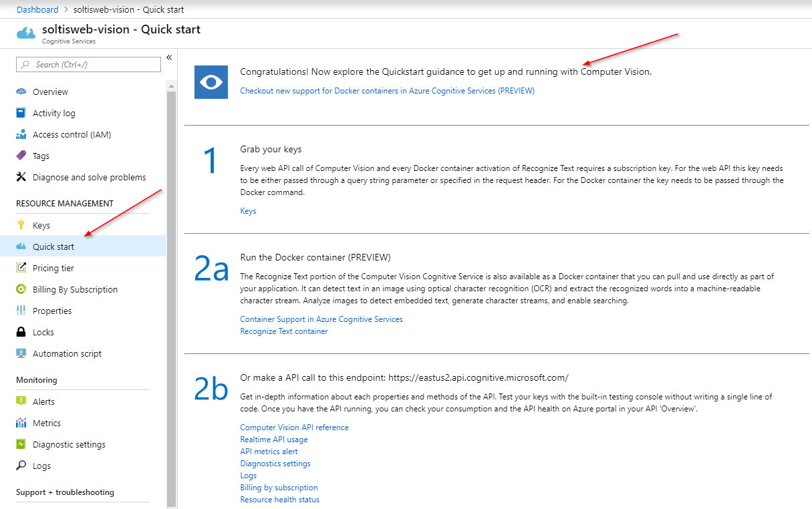Screen dimensions: 812x509
Task: Open Billing By Subscription menu item
Action: (x=75, y=289)
